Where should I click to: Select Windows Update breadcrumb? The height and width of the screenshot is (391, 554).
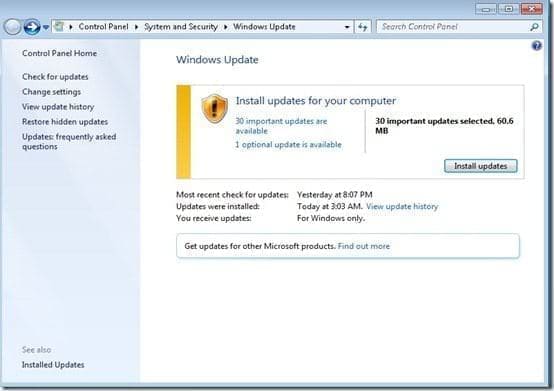pos(264,27)
